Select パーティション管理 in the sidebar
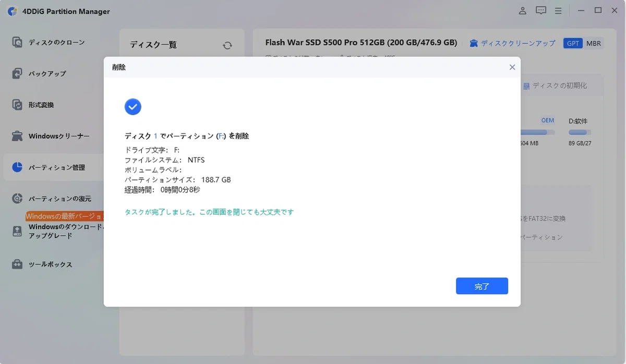Screen dimensions: 626x364 pyautogui.click(x=56, y=167)
